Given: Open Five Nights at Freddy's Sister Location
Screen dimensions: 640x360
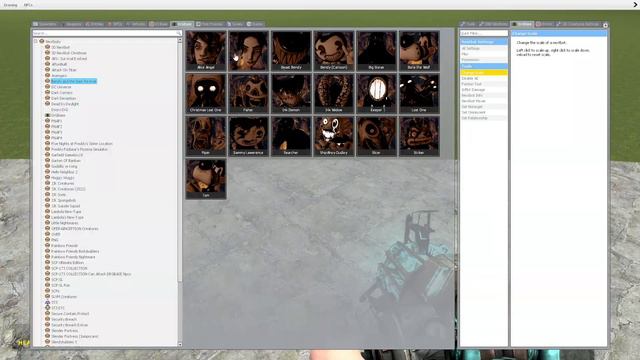Looking at the screenshot, I should point(82,144).
